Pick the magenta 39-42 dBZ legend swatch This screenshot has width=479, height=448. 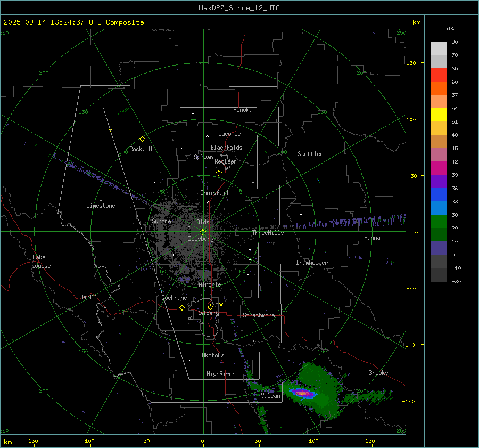coord(439,168)
